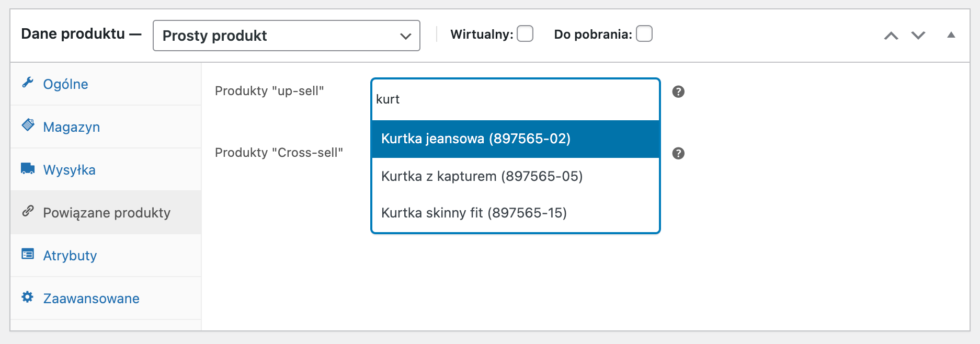Viewport: 980px width, 344px height.
Task: Click the truck icon beside Wysyłka
Action: click(x=28, y=168)
